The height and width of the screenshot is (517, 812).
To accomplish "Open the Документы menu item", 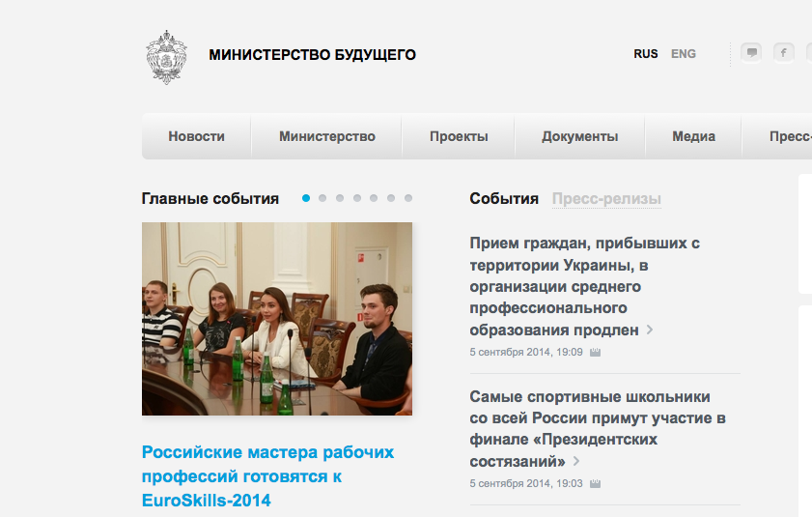I will (x=579, y=136).
